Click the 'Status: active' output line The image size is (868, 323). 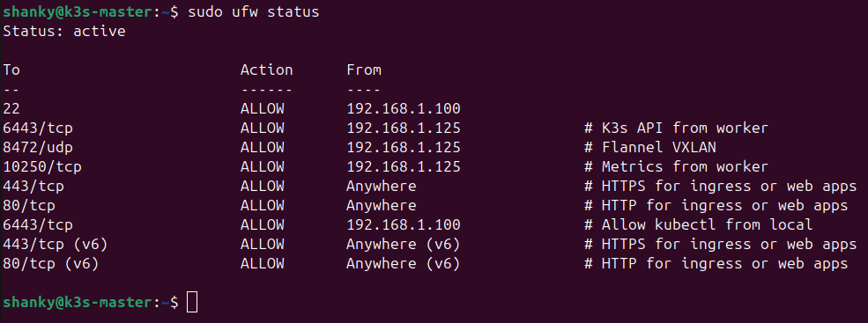tap(64, 31)
